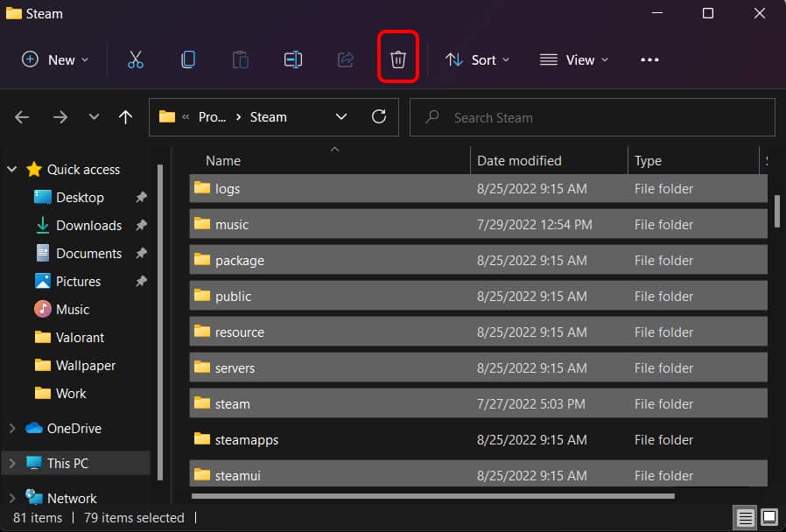Viewport: 786px width, 532px height.
Task: Switch to large thumbnails view
Action: click(x=768, y=517)
